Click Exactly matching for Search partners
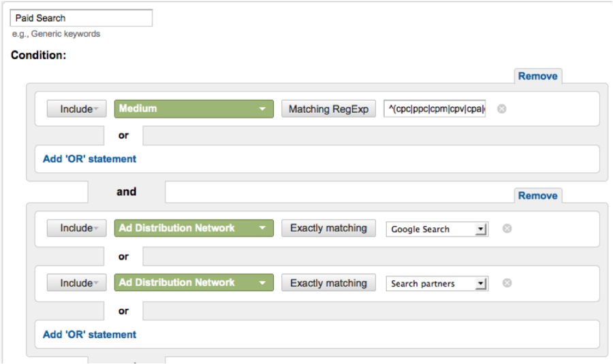Screen dimensions: 613x364 coord(328,283)
